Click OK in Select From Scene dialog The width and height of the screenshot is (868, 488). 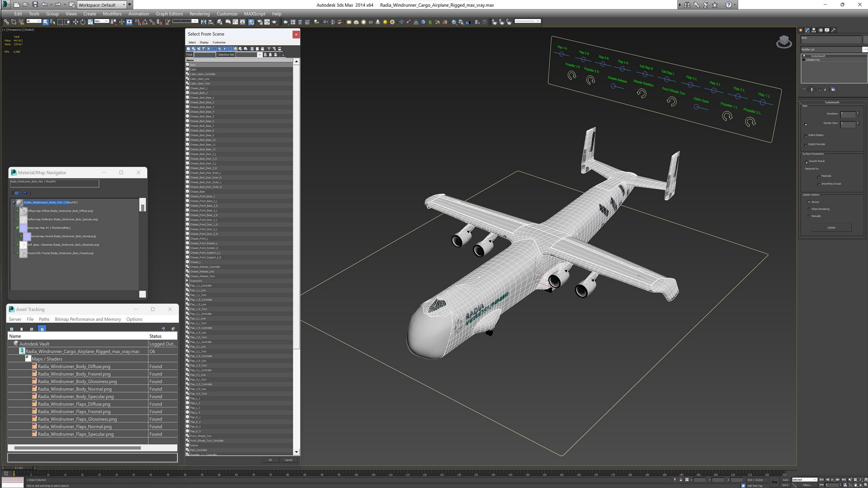click(270, 460)
